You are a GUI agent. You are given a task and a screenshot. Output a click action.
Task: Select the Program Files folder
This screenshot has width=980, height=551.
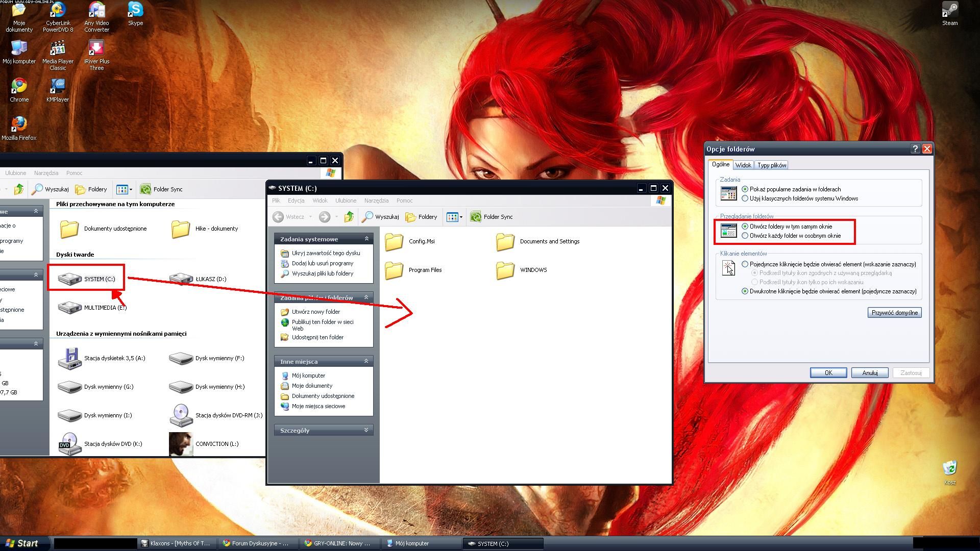click(413, 270)
